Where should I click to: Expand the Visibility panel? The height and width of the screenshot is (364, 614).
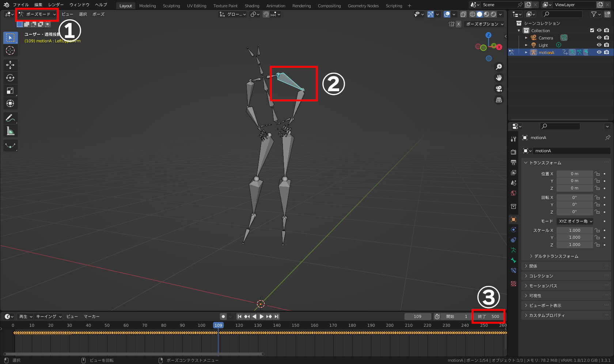click(x=567, y=296)
